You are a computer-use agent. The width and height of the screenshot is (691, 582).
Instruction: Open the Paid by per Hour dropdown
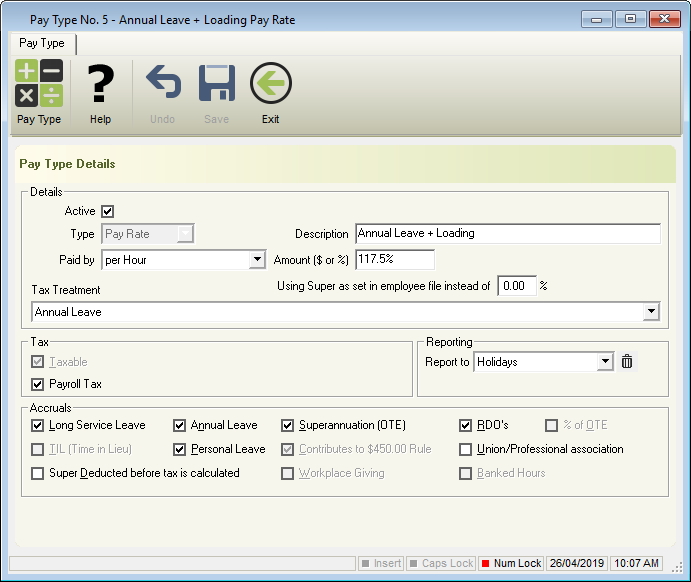(257, 259)
